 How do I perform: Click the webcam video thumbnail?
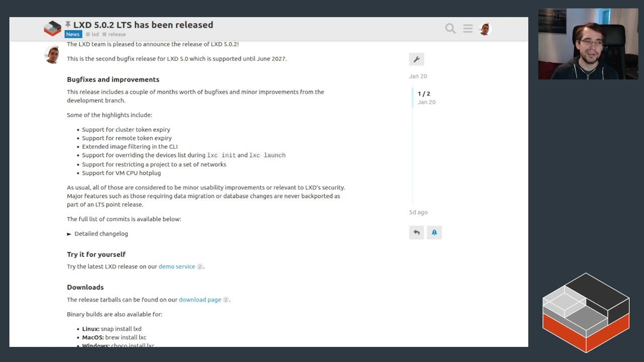pyautogui.click(x=588, y=44)
